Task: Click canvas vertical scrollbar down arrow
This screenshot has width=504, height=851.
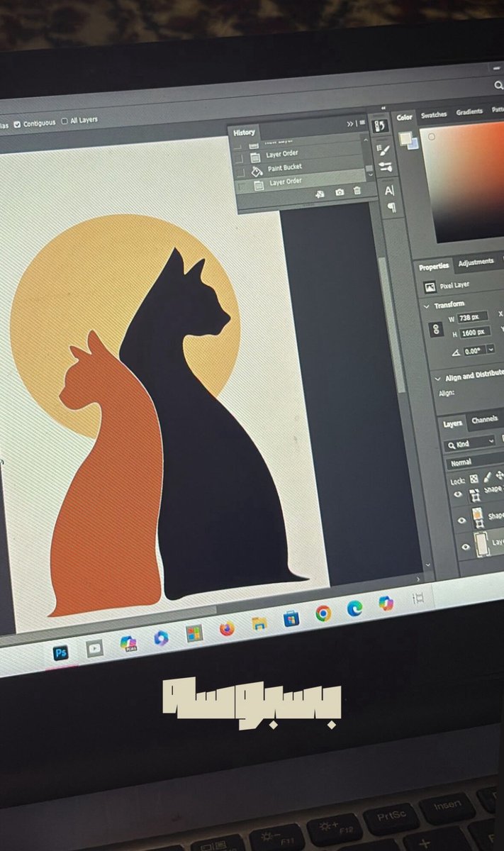Action: (427, 566)
